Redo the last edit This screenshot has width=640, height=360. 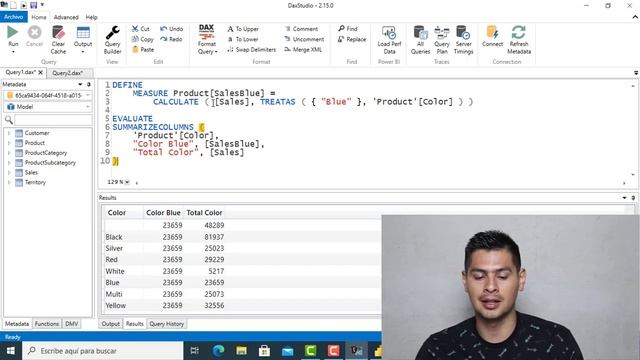pos(171,39)
